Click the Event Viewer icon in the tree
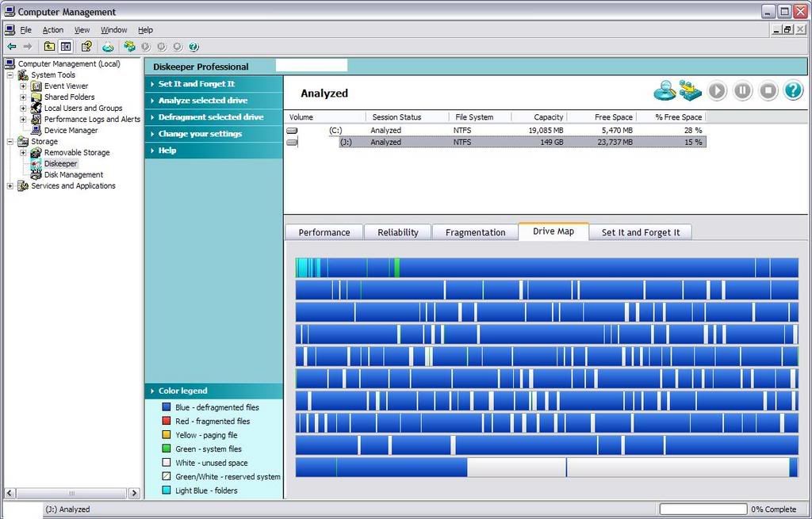This screenshot has width=812, height=519. (x=36, y=86)
